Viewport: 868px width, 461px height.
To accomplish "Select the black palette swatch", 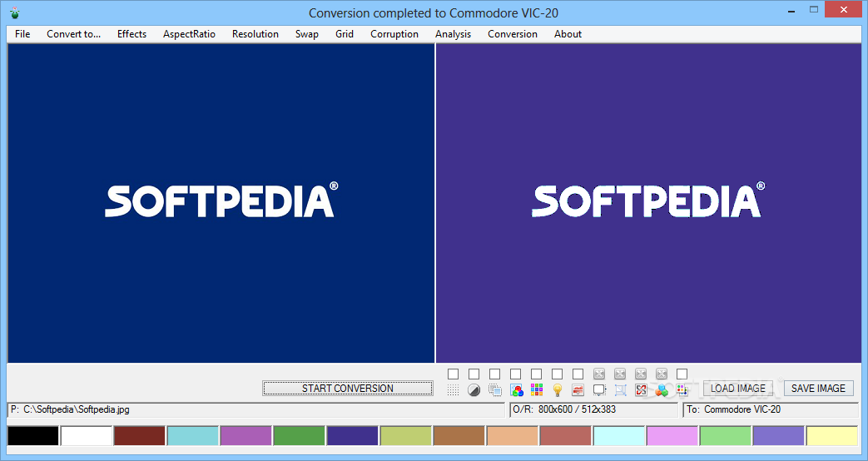I will point(33,435).
